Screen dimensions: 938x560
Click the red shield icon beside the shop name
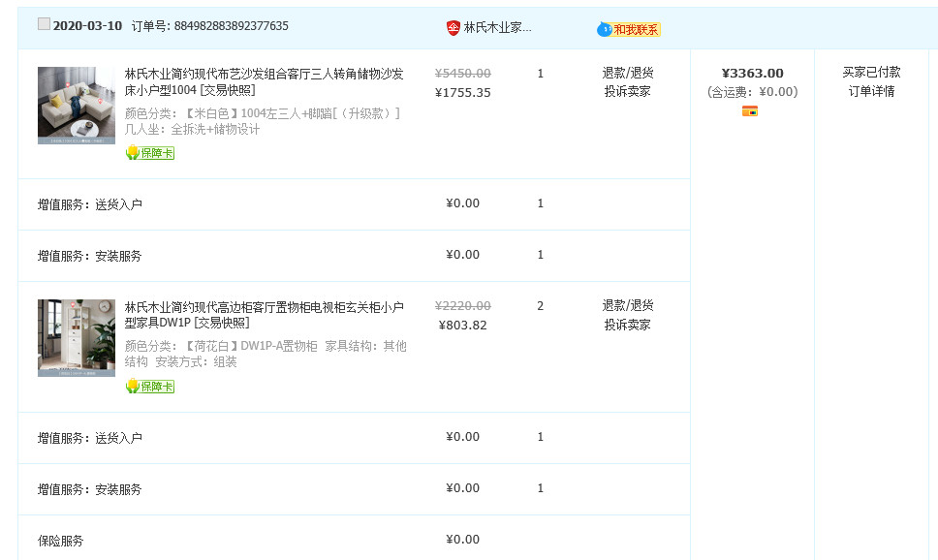click(x=453, y=27)
